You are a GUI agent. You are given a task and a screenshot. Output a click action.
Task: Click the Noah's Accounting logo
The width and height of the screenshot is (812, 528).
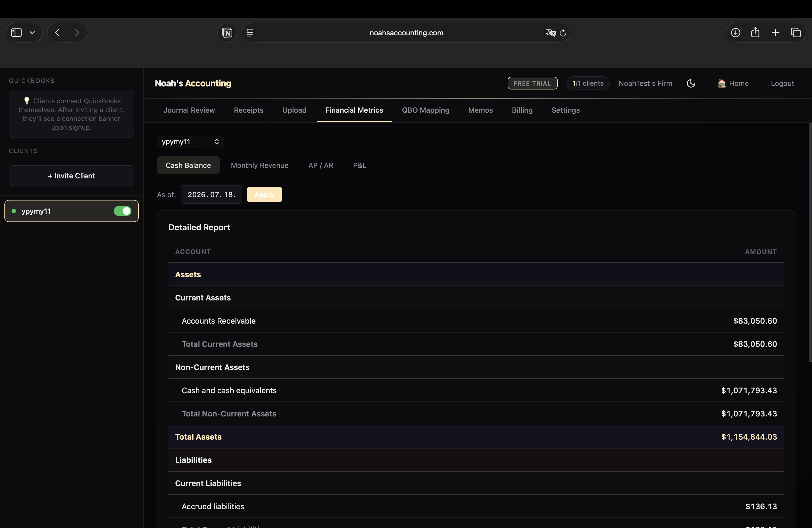coord(193,83)
